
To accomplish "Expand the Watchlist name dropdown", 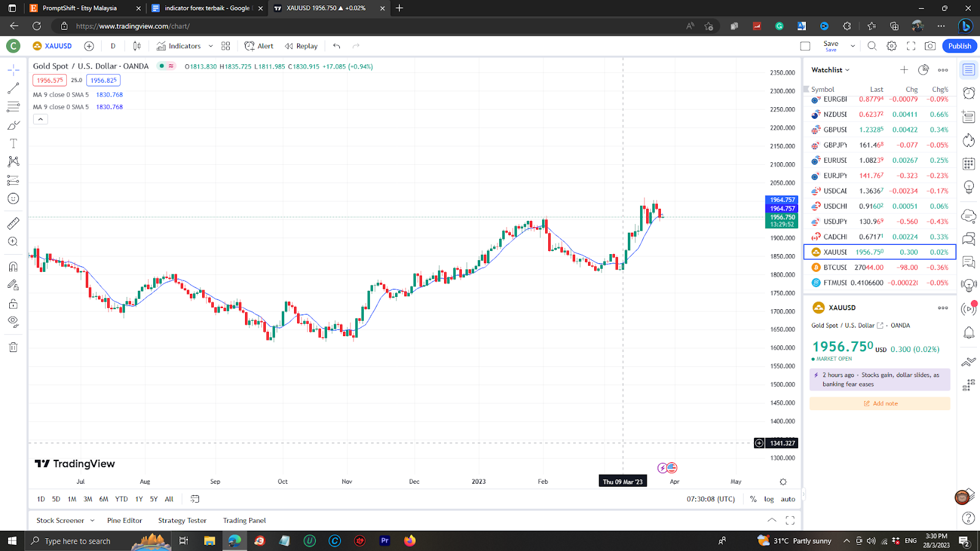I will tap(831, 70).
